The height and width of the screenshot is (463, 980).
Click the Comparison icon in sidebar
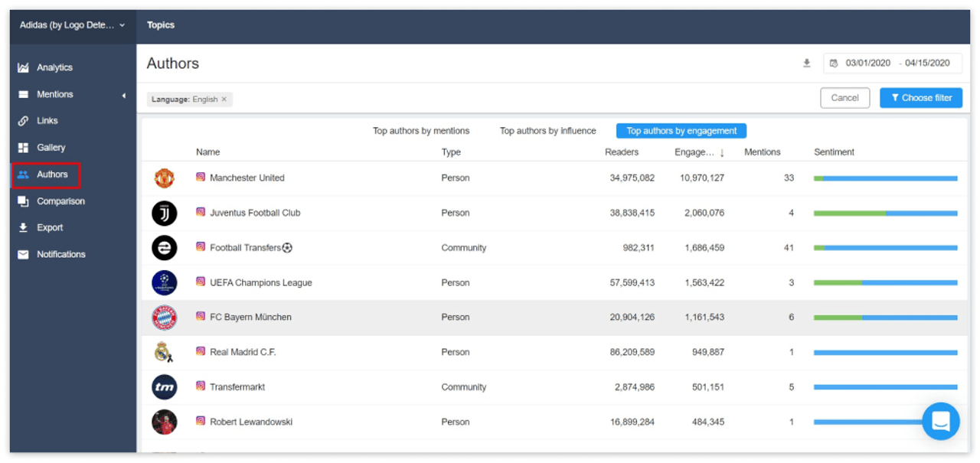click(x=23, y=201)
